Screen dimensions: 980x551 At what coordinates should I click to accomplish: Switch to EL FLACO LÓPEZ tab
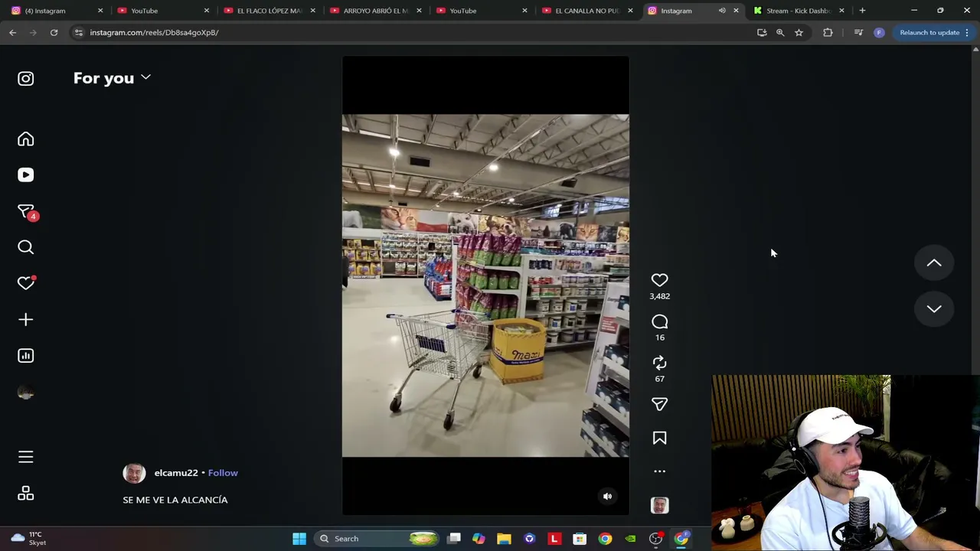pos(266,11)
